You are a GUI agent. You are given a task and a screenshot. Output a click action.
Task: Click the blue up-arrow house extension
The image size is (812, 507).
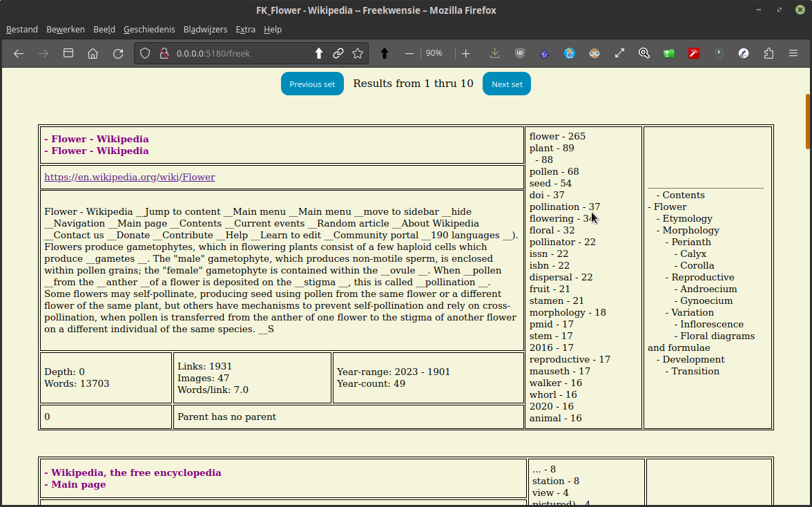[x=544, y=53]
